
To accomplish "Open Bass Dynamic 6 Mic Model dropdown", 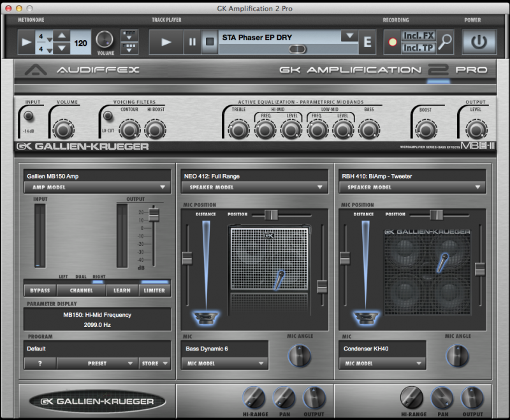I will [225, 363].
